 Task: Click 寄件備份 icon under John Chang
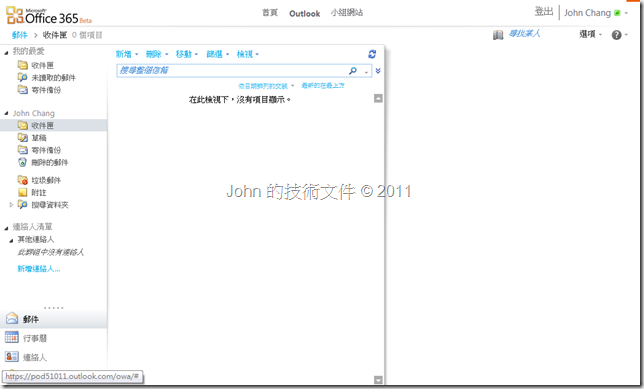[x=23, y=150]
